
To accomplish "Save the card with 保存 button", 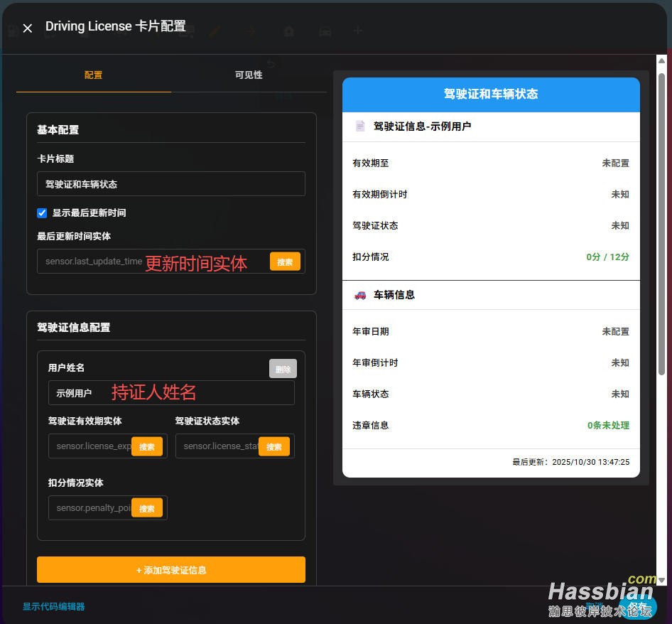I will (x=637, y=606).
